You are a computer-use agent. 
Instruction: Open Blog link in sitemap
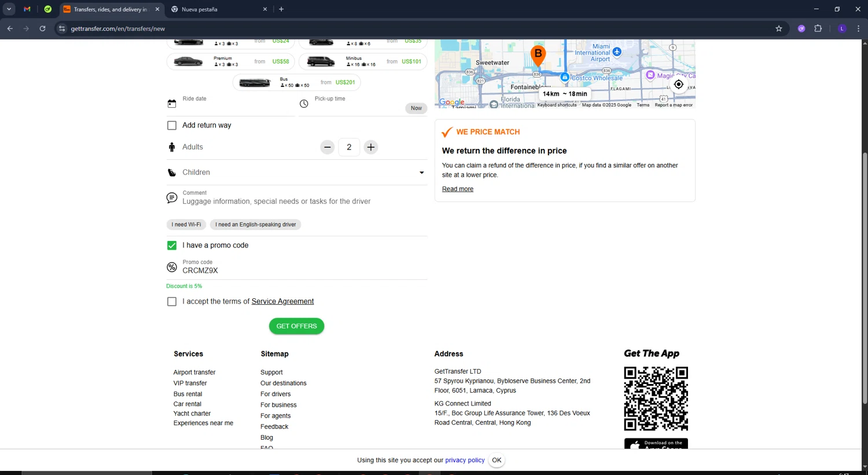coord(267,438)
